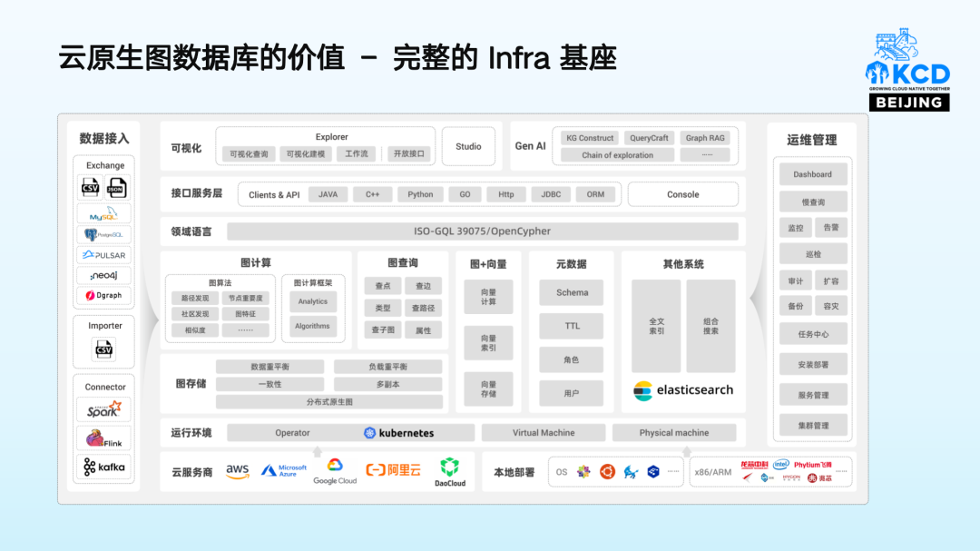The height and width of the screenshot is (551, 980).
Task: Select the 向量索引 box
Action: pyautogui.click(x=488, y=343)
